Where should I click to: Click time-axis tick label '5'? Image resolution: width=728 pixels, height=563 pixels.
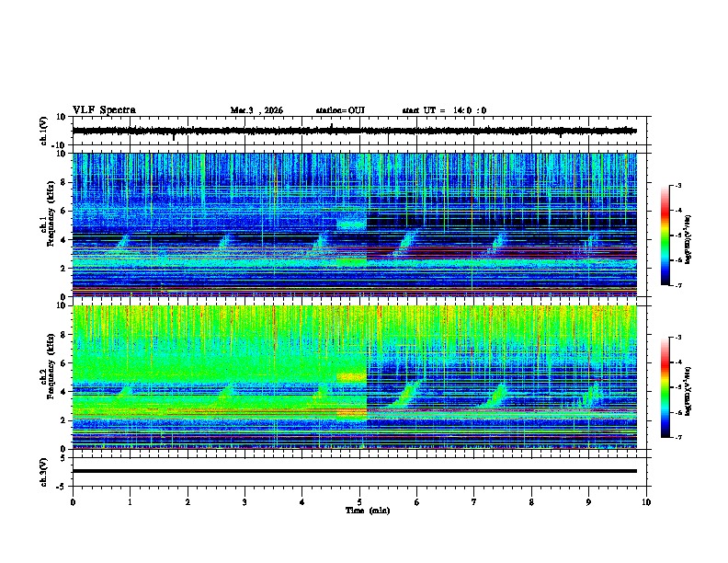[x=359, y=502]
